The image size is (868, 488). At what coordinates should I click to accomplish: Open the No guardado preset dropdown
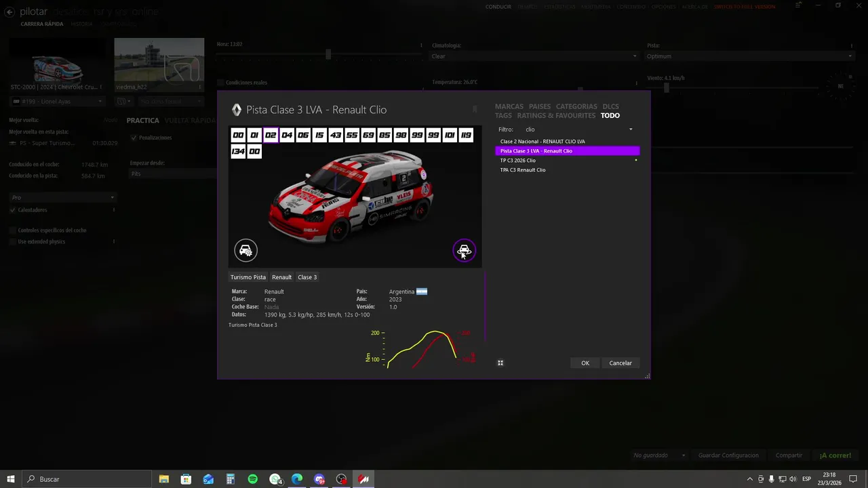659,455
